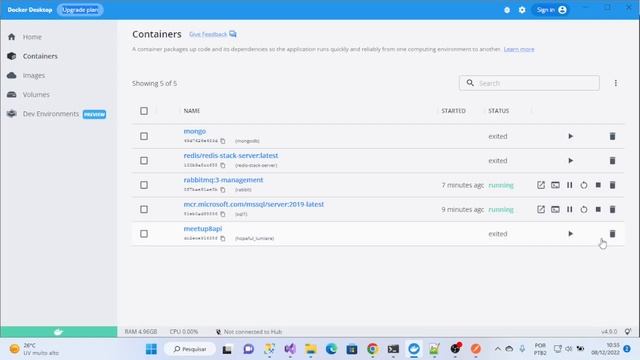The width and height of the screenshot is (640, 360).
Task: Open Microsoft Edge from taskbar
Action: [x=331, y=349]
